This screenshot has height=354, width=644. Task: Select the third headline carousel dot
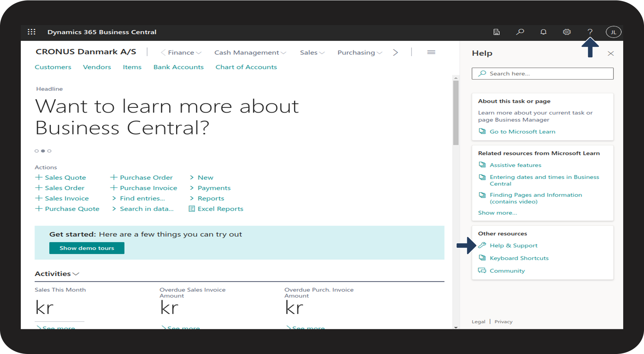tap(50, 151)
